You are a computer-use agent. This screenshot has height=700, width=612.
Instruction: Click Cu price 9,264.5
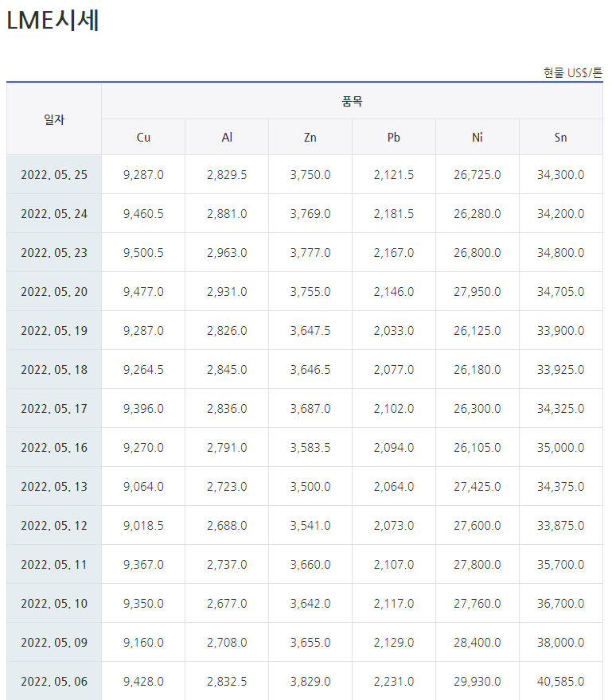[143, 370]
